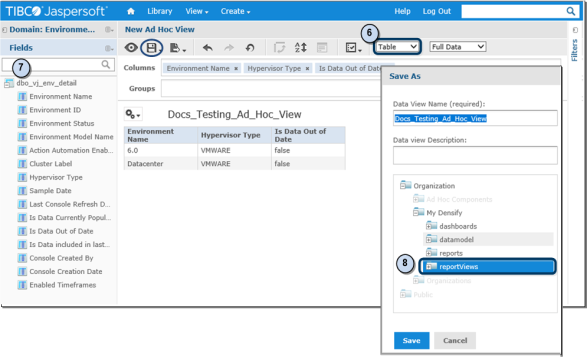Screen dimensions: 587x361
Task: Click the save floppy disk icon
Action: (x=151, y=48)
